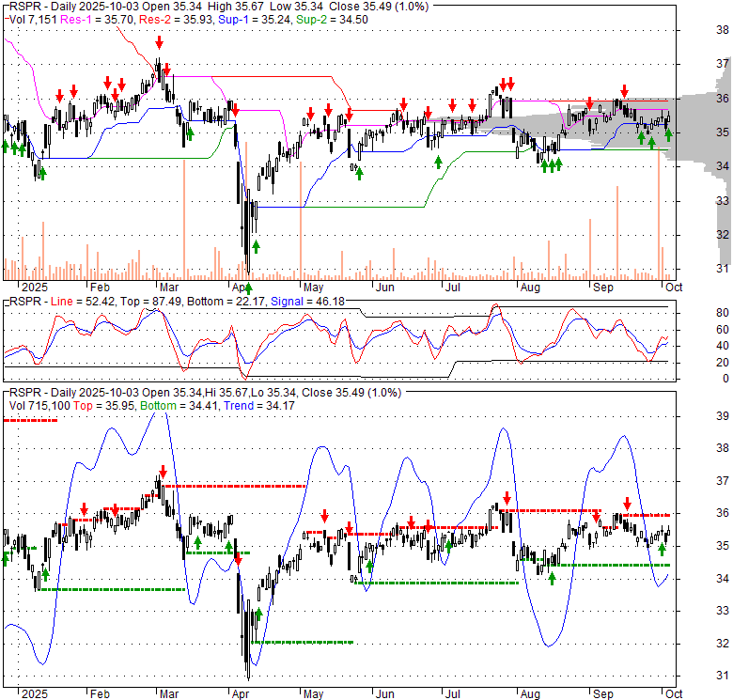Click the 31 price label on top chart axis
Viewport: 733px width, 700px height.
click(x=723, y=269)
